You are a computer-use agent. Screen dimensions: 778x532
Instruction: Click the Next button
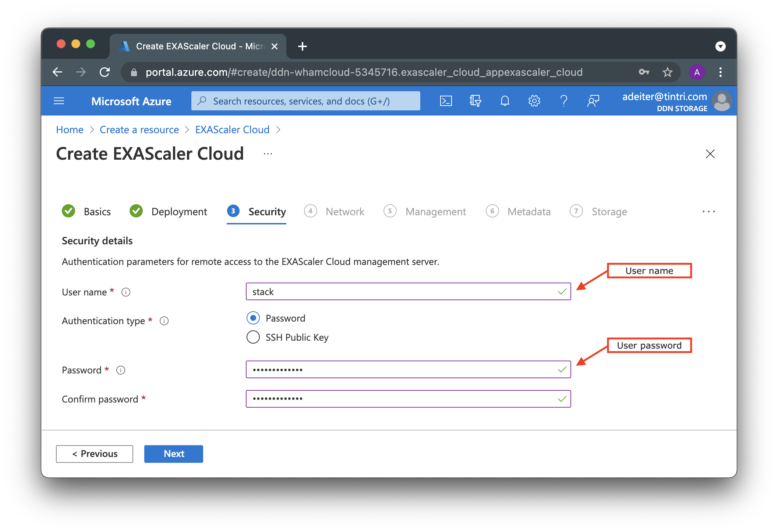tap(173, 454)
